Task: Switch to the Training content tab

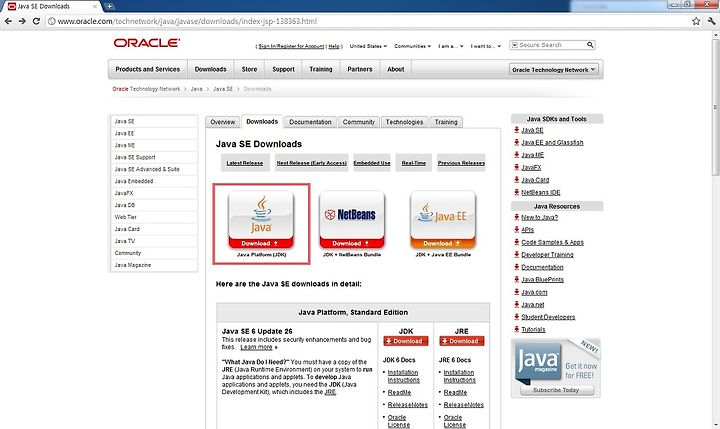Action: [x=446, y=122]
